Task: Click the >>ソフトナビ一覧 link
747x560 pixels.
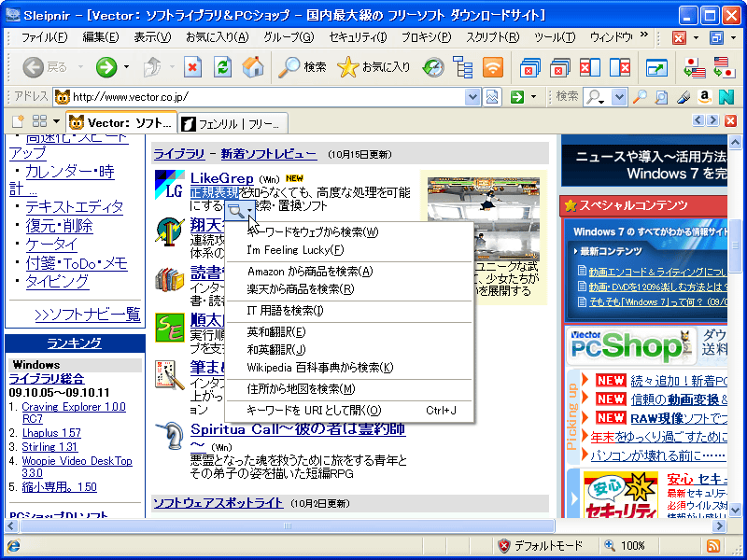Action: 88,315
